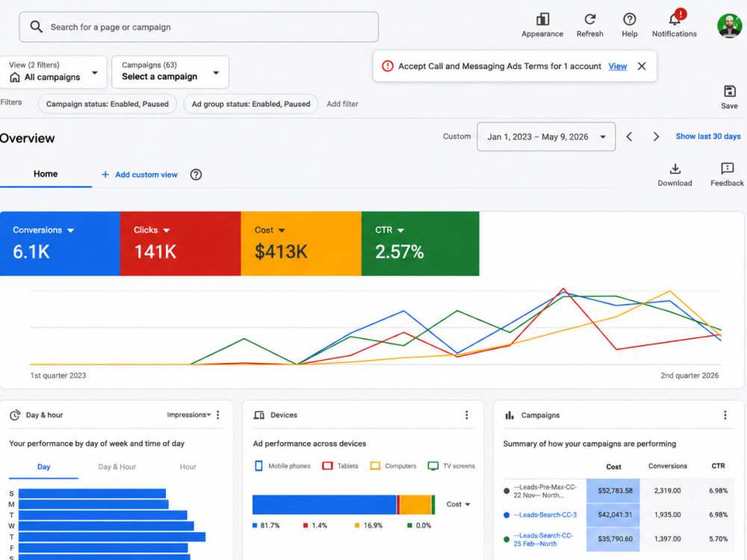Toggle Tablets legend checkbox

click(327, 466)
